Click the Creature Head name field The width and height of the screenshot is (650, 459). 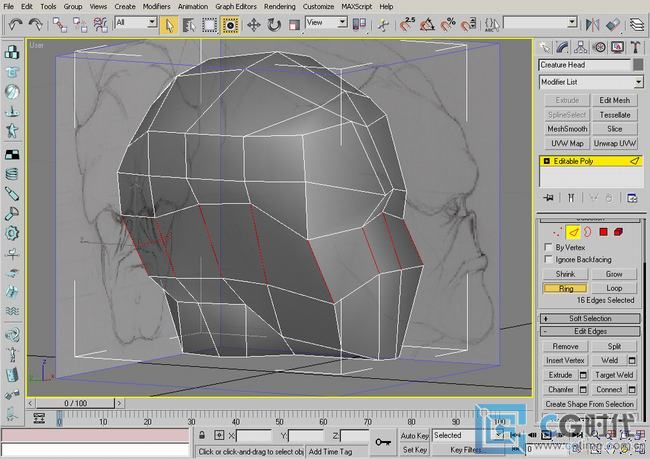(x=584, y=65)
